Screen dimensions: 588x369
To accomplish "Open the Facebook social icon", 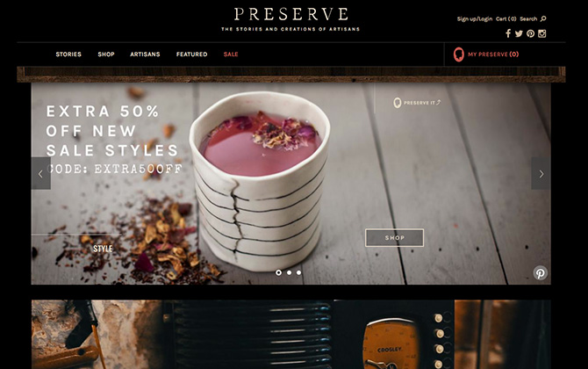I will [508, 33].
